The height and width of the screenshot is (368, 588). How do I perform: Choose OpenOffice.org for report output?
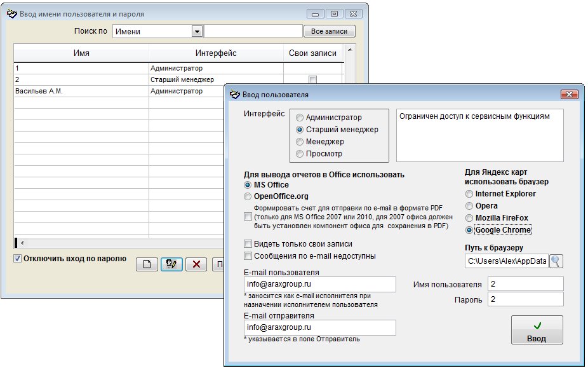248,196
